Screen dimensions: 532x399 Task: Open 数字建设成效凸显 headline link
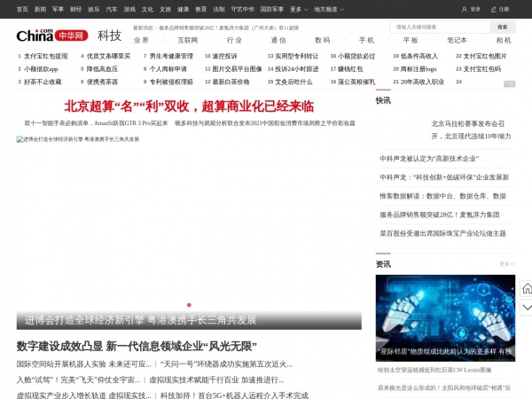click(x=136, y=346)
